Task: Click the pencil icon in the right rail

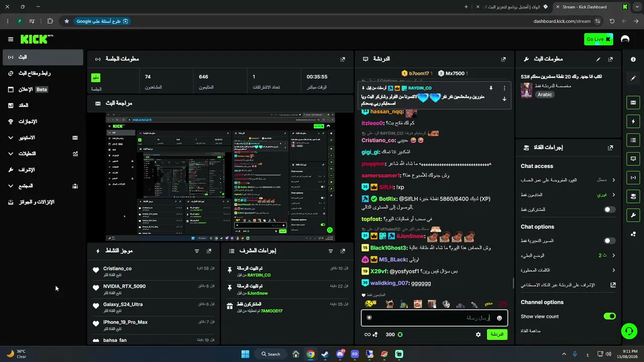Action: [x=633, y=78]
